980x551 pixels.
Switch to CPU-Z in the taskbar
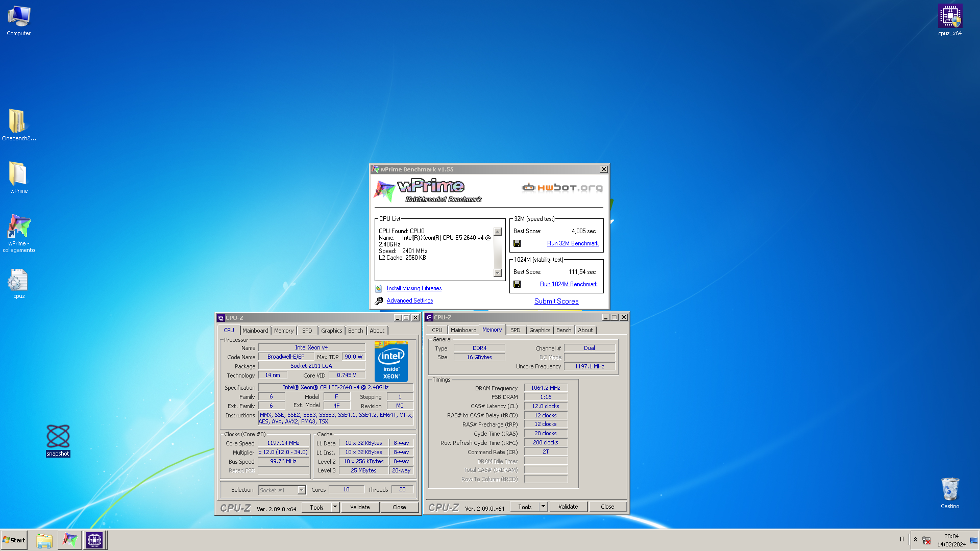tap(94, 540)
